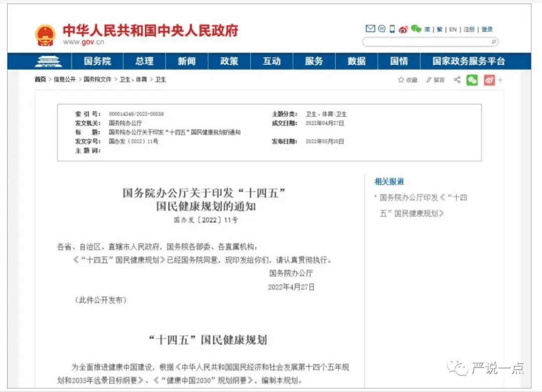This screenshot has width=542, height=392.
Task: Open the 国家政务服务平台 menu item
Action: coord(469,61)
